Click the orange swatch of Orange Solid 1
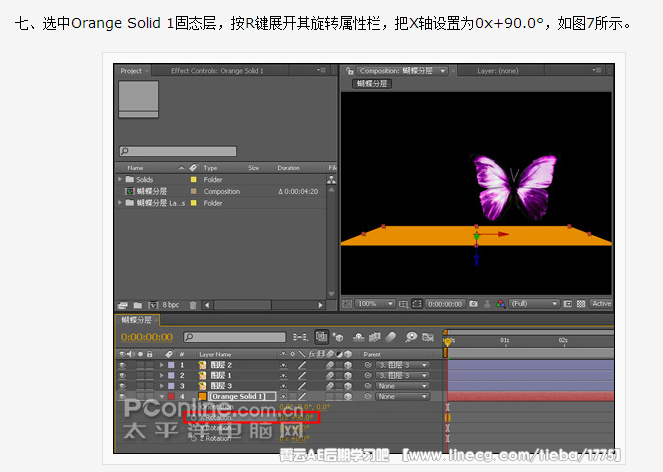This screenshot has height=472, width=663. [x=203, y=397]
